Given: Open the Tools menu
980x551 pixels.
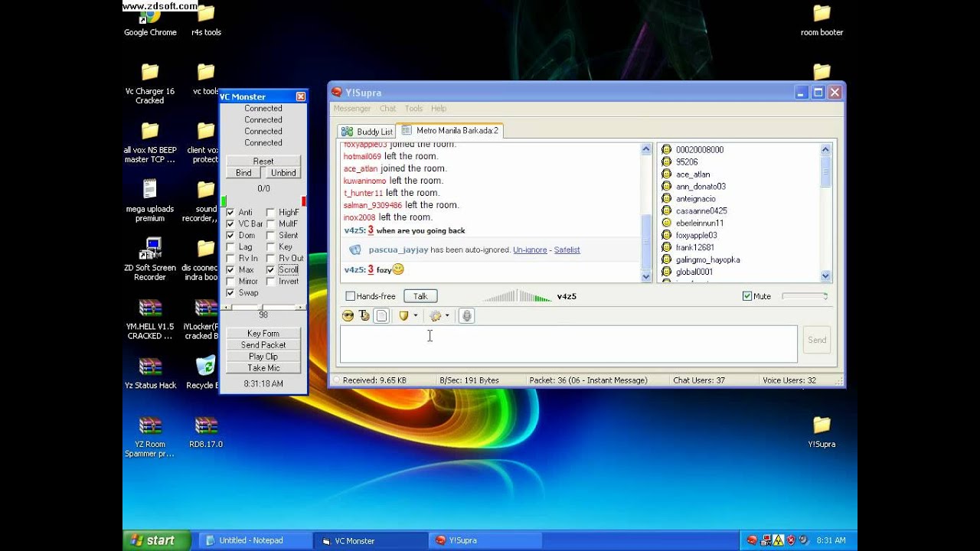Looking at the screenshot, I should coord(413,109).
